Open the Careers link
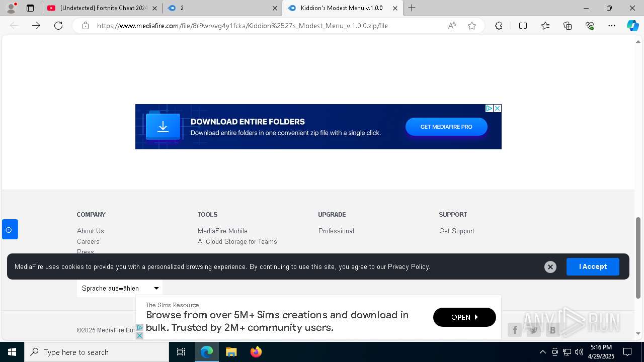The height and width of the screenshot is (362, 644). pos(88,241)
